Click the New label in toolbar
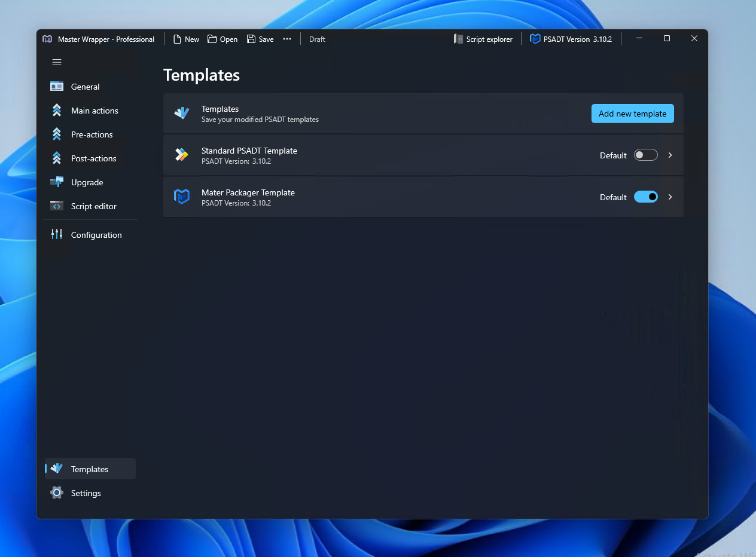 (x=192, y=39)
